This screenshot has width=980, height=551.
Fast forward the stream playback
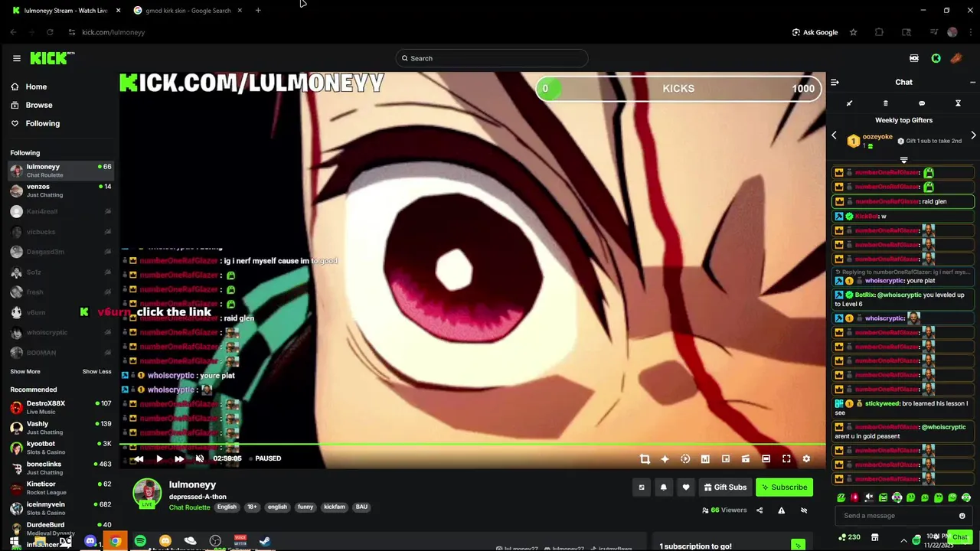click(179, 458)
